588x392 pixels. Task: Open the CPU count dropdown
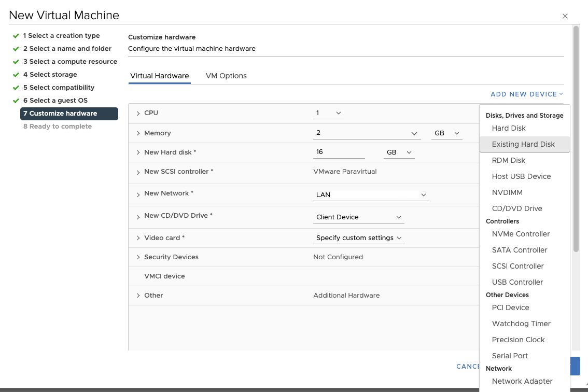click(x=329, y=113)
